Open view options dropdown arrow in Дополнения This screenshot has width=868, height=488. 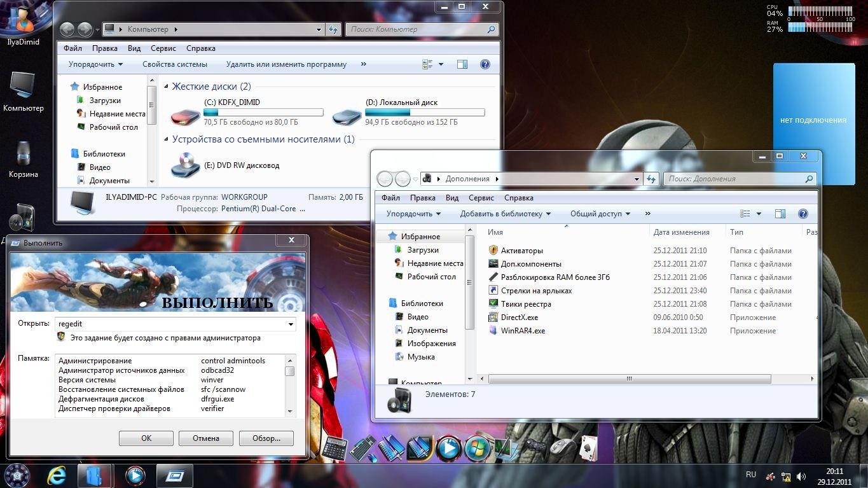point(759,214)
